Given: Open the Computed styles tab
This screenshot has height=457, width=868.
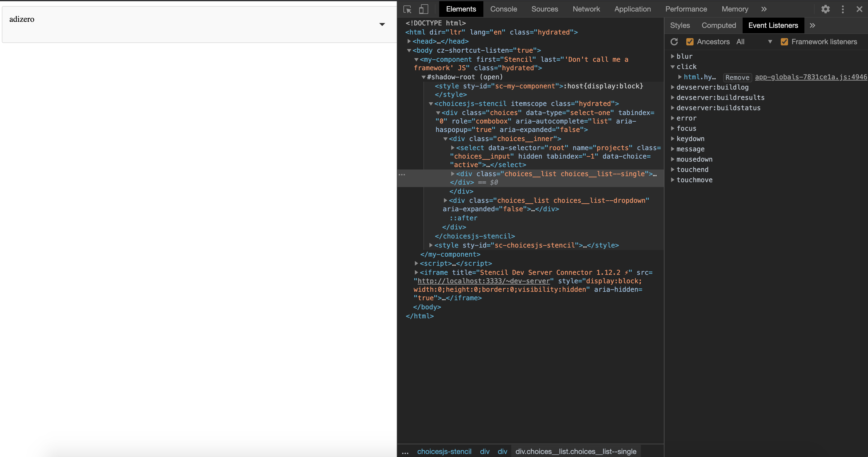Looking at the screenshot, I should coord(719,25).
